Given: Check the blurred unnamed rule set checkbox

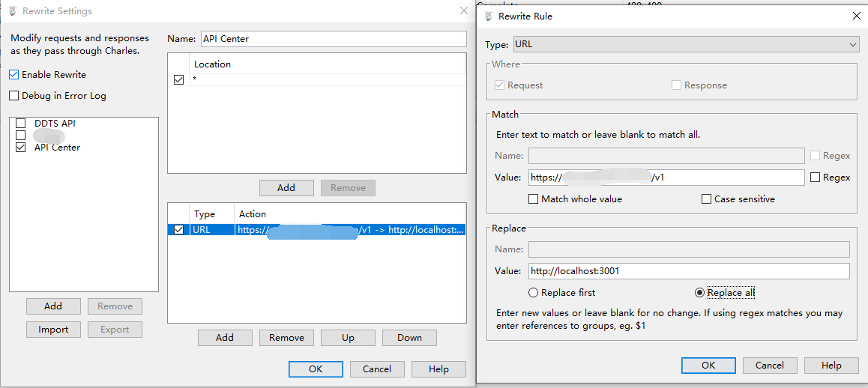Looking at the screenshot, I should click(x=21, y=135).
